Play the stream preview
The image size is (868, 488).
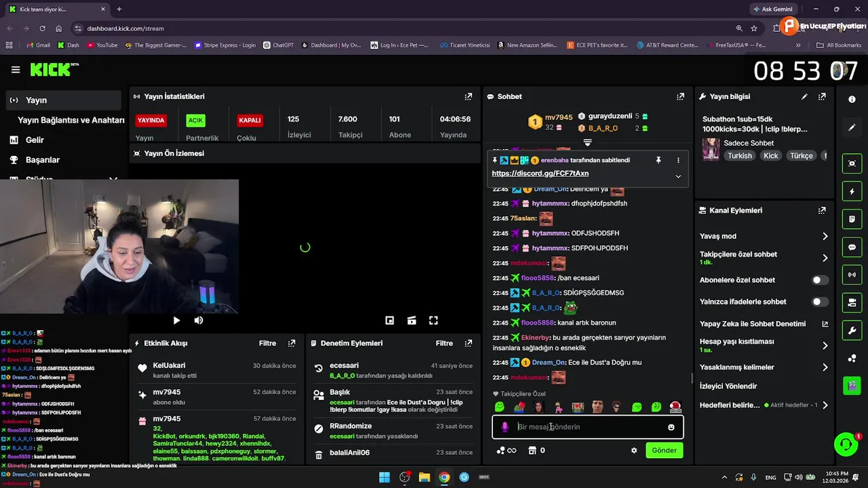176,321
